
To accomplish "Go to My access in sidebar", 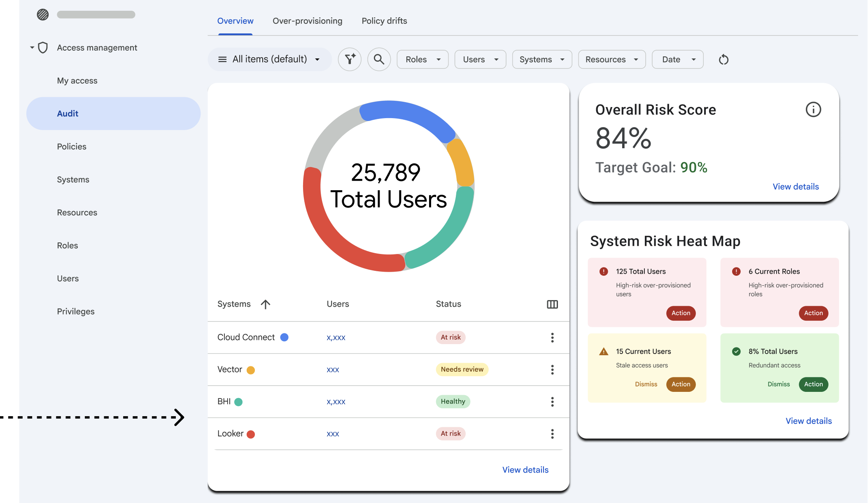I will (77, 81).
